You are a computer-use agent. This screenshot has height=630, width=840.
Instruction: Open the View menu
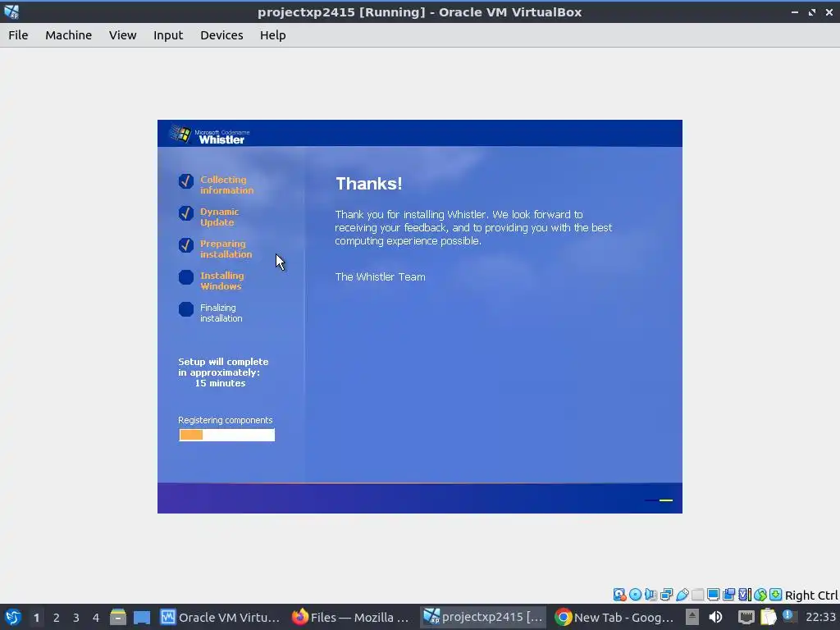(123, 35)
